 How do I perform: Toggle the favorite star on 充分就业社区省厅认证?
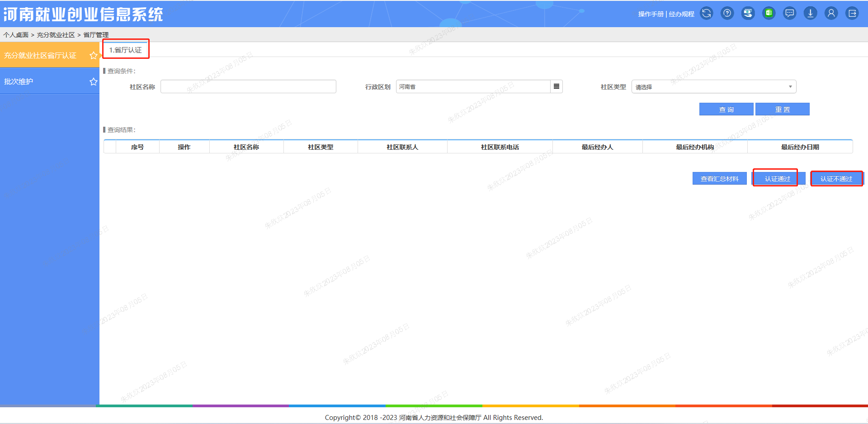pyautogui.click(x=94, y=55)
